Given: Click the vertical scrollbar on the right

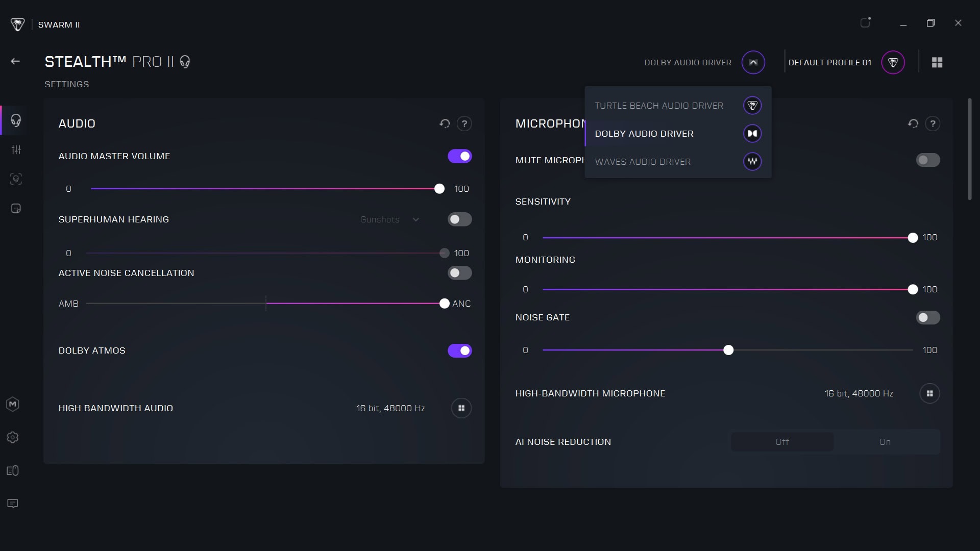Looking at the screenshot, I should click(969, 149).
